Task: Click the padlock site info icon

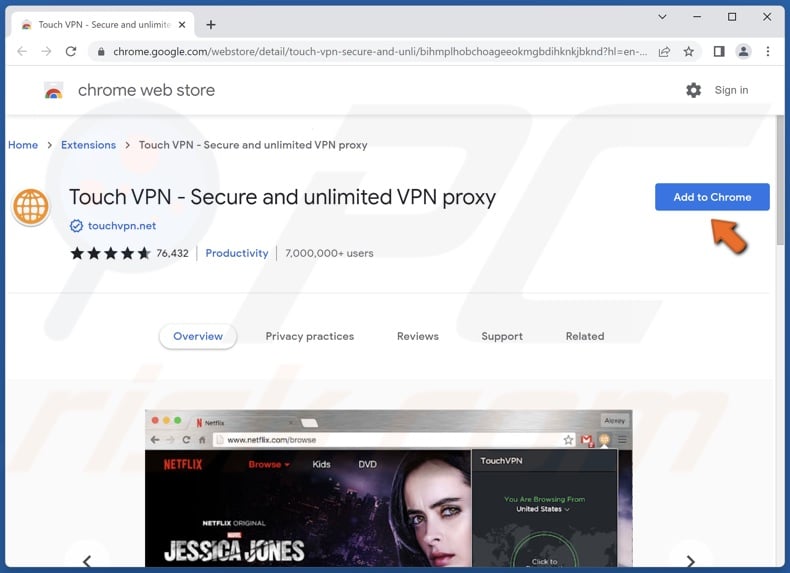Action: click(x=101, y=51)
